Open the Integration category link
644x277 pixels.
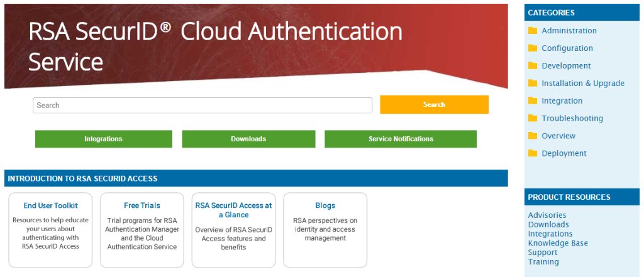562,101
